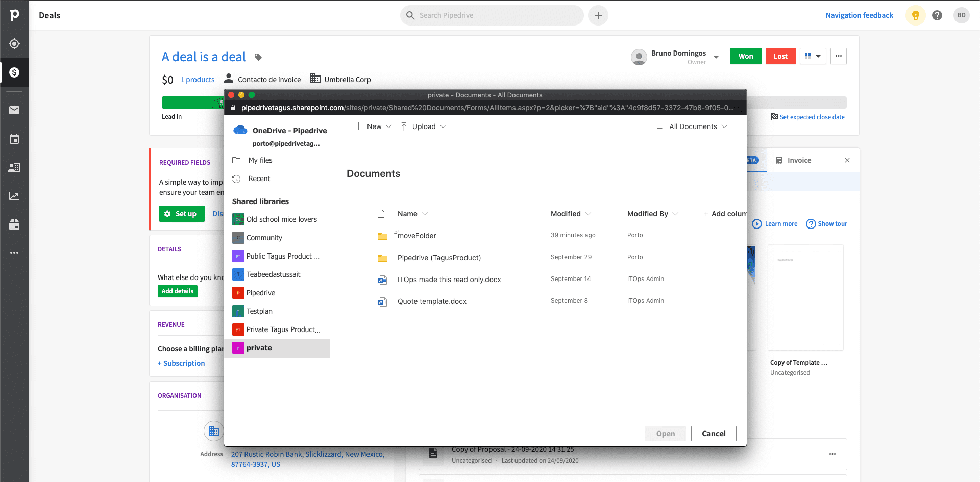Open options for Copy of Proposal document
980x482 pixels.
[x=832, y=454]
